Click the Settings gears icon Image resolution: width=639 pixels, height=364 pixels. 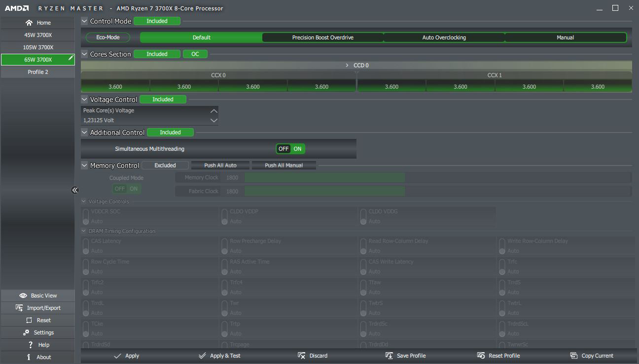point(26,332)
